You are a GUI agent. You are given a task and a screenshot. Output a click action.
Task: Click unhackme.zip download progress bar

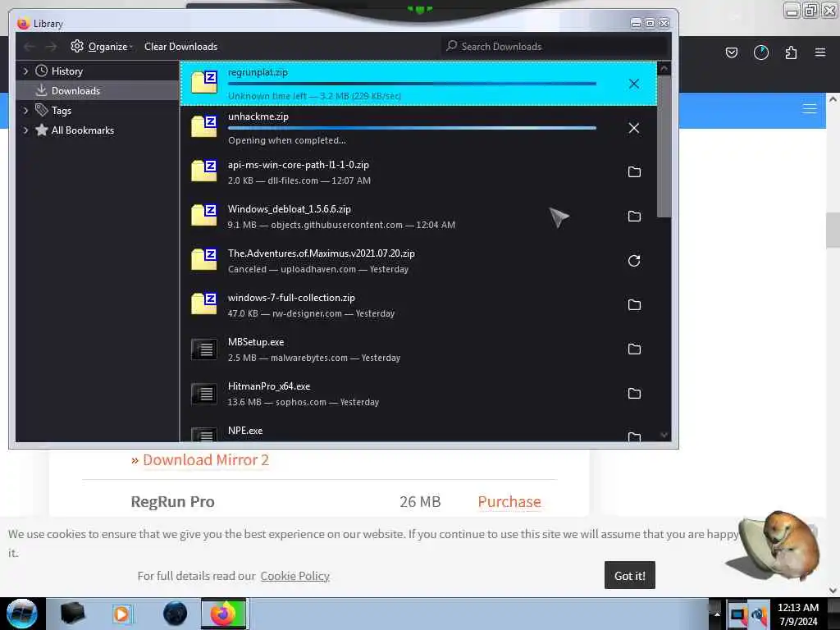click(412, 128)
